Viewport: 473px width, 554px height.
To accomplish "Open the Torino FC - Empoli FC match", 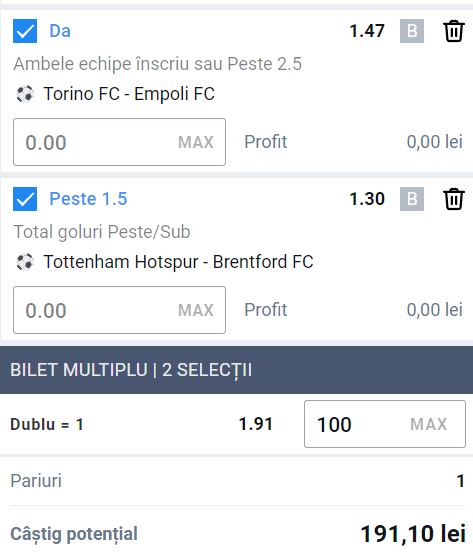I will coord(129,94).
